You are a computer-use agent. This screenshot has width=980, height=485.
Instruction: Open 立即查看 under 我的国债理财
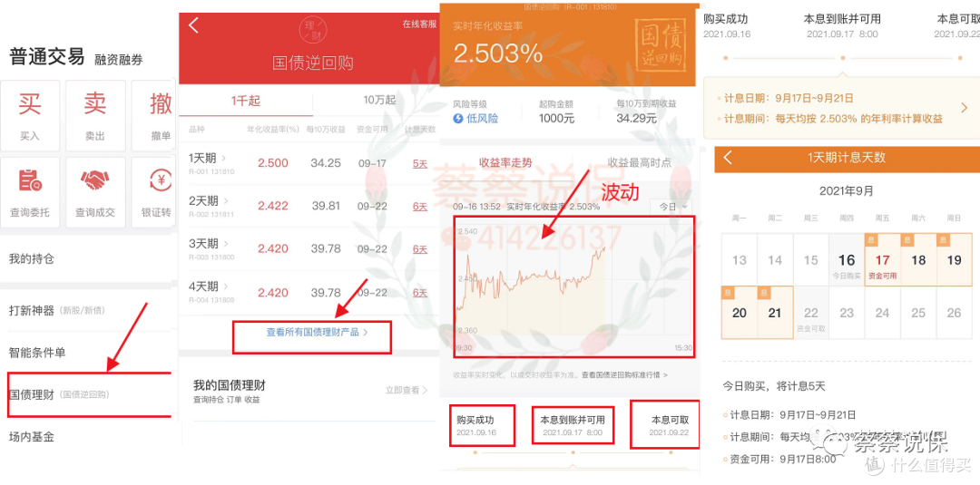(407, 390)
